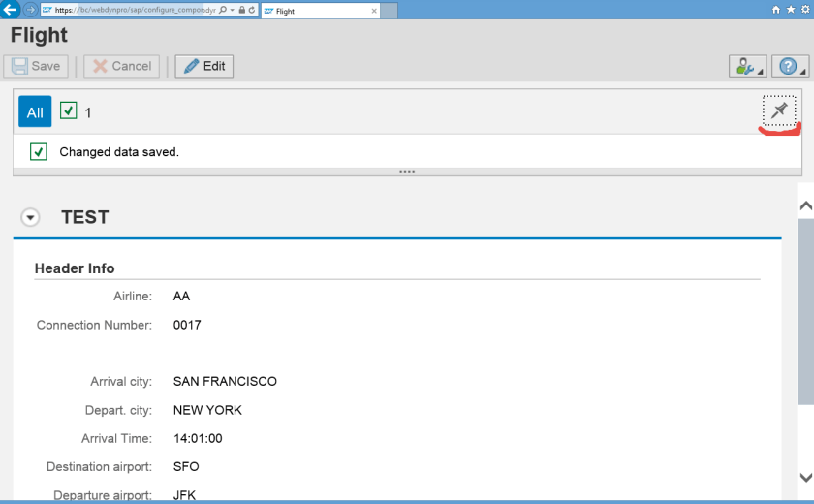Collapse the TEST section
The width and height of the screenshot is (814, 504).
pyautogui.click(x=30, y=217)
